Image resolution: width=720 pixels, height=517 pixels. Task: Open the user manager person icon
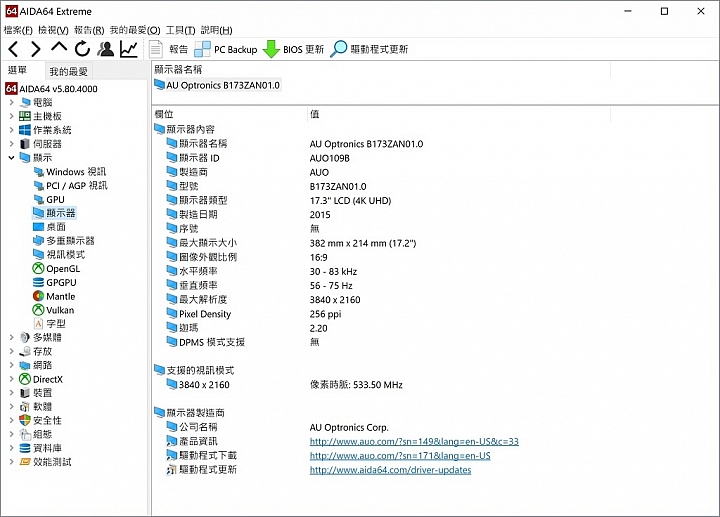point(106,49)
